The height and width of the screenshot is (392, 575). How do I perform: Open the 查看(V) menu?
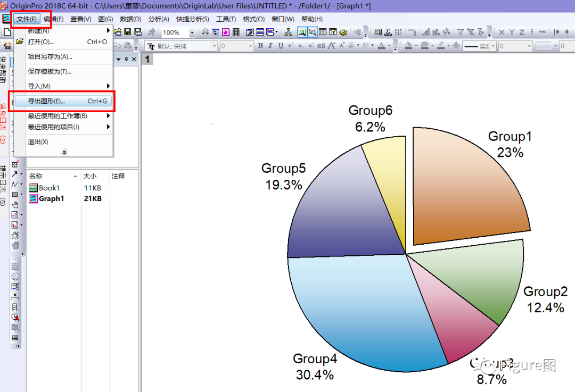click(81, 19)
